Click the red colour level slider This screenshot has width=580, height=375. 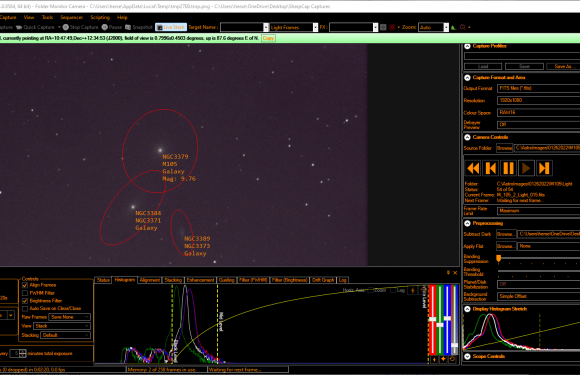click(432, 320)
